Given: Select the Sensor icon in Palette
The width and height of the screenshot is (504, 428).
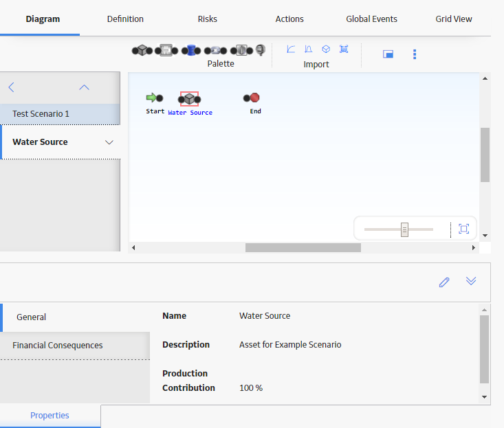Looking at the screenshot, I should tap(261, 50).
